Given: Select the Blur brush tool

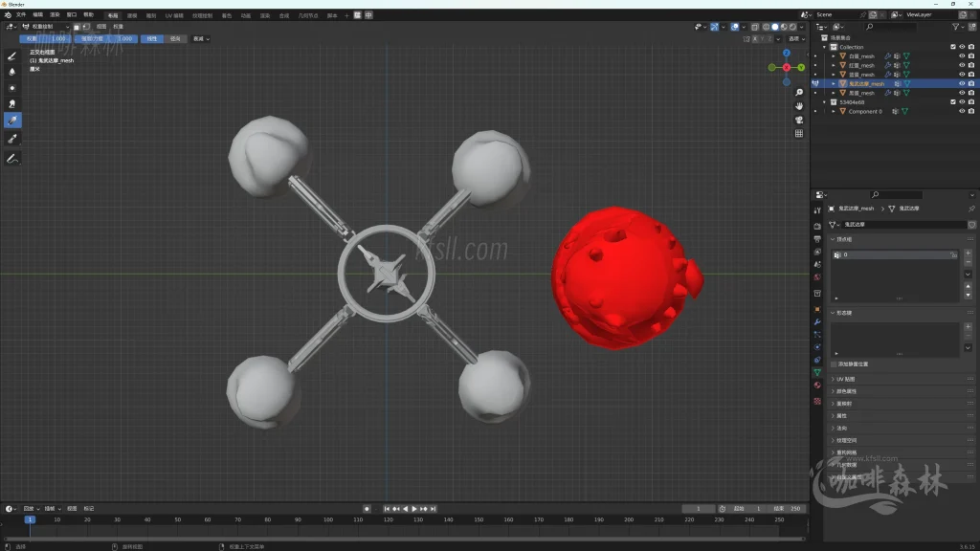Looking at the screenshot, I should click(x=12, y=71).
